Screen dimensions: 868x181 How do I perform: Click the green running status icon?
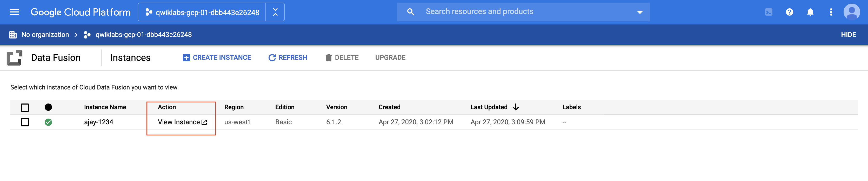click(48, 122)
